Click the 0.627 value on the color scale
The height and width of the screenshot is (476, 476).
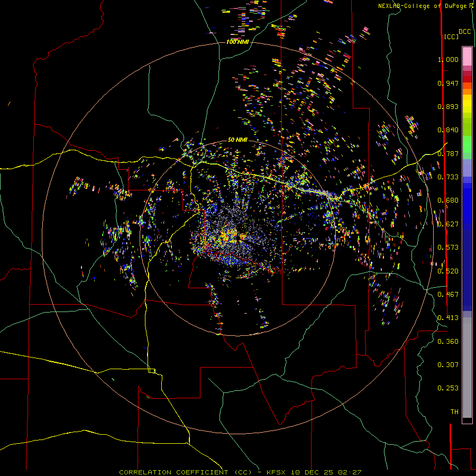(448, 224)
